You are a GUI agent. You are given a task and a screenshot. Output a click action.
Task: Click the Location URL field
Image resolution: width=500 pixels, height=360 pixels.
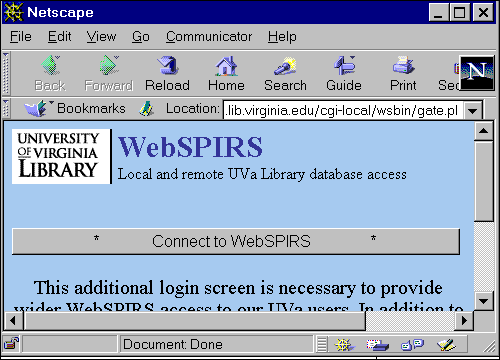click(x=343, y=110)
